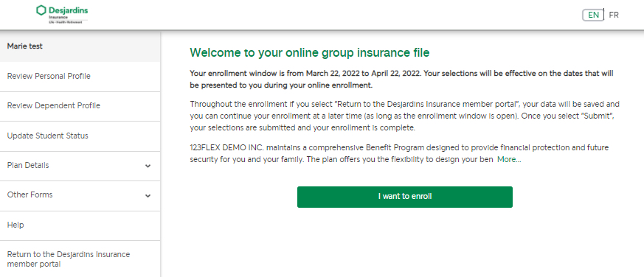Click the bold enrollment window dates paragraph

pyautogui.click(x=402, y=80)
